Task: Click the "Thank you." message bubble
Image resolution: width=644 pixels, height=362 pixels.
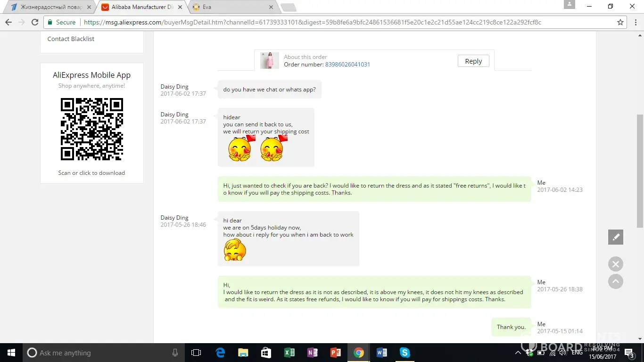Action: [x=511, y=327]
